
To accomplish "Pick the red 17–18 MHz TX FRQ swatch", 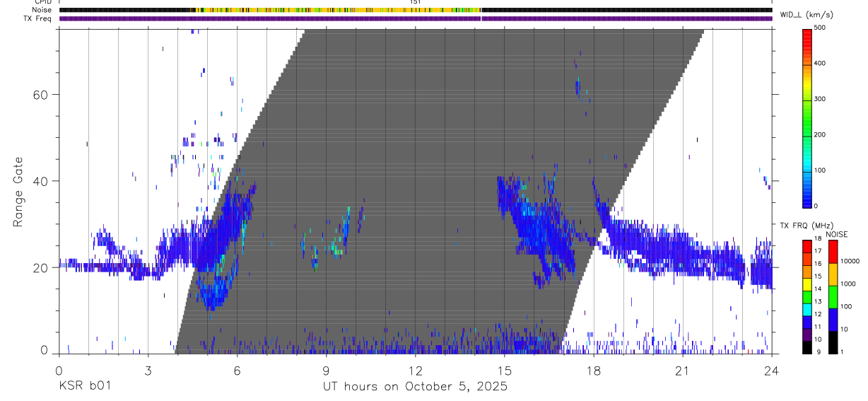I will point(808,246).
